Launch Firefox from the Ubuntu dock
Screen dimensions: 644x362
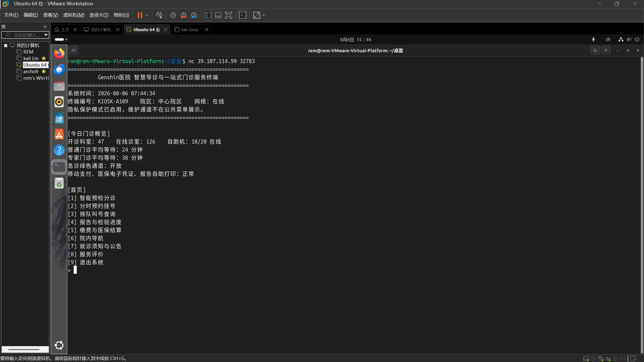point(59,54)
